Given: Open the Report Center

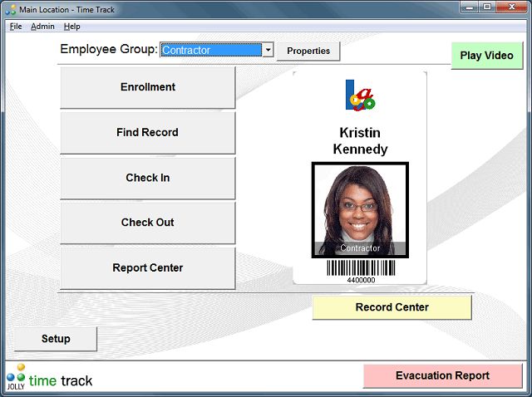Looking at the screenshot, I should coord(148,268).
